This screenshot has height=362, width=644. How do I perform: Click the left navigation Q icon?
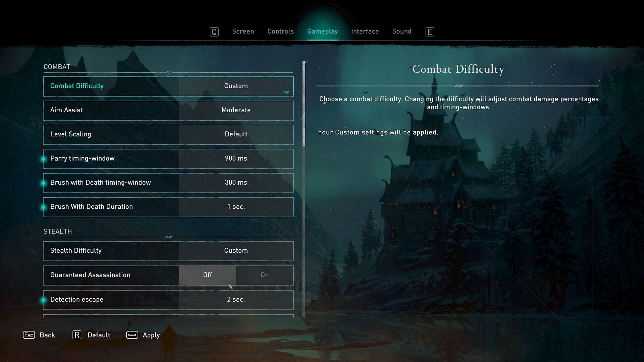pos(214,32)
